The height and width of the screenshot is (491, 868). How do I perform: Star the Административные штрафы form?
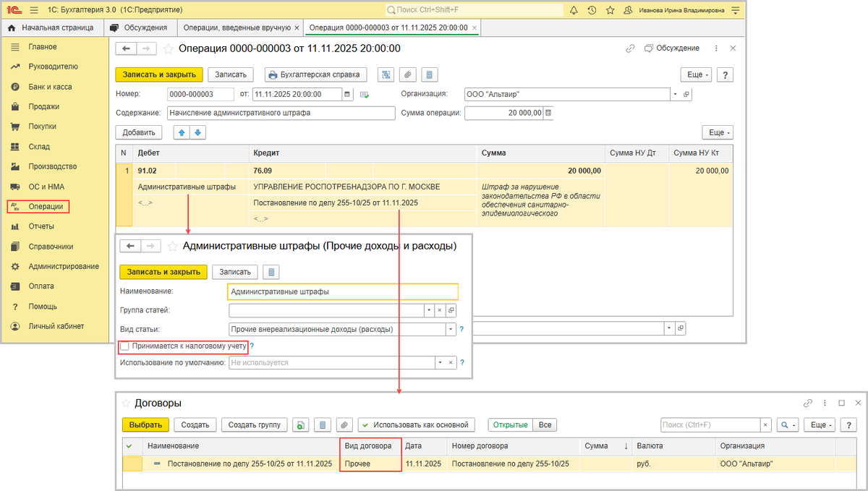(x=172, y=246)
